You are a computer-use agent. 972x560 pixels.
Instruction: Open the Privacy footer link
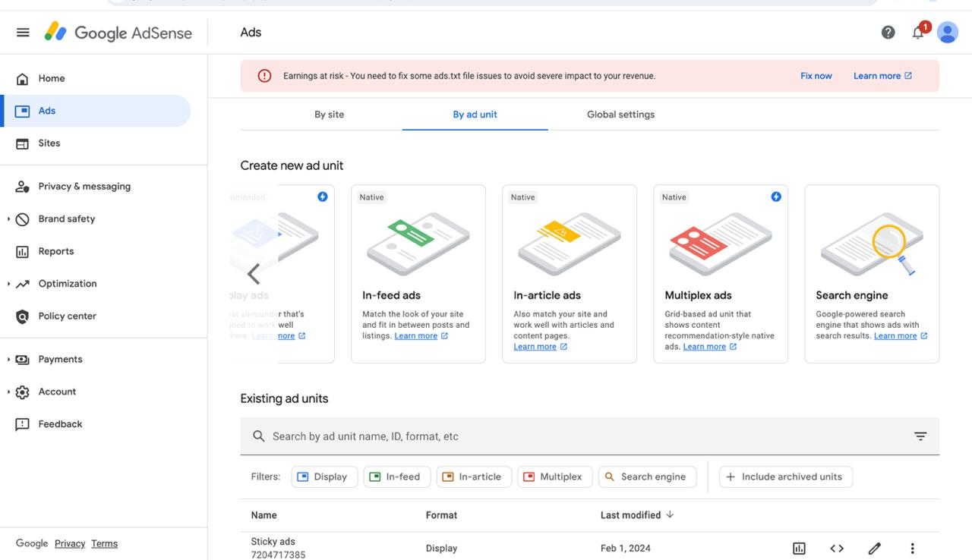70,543
